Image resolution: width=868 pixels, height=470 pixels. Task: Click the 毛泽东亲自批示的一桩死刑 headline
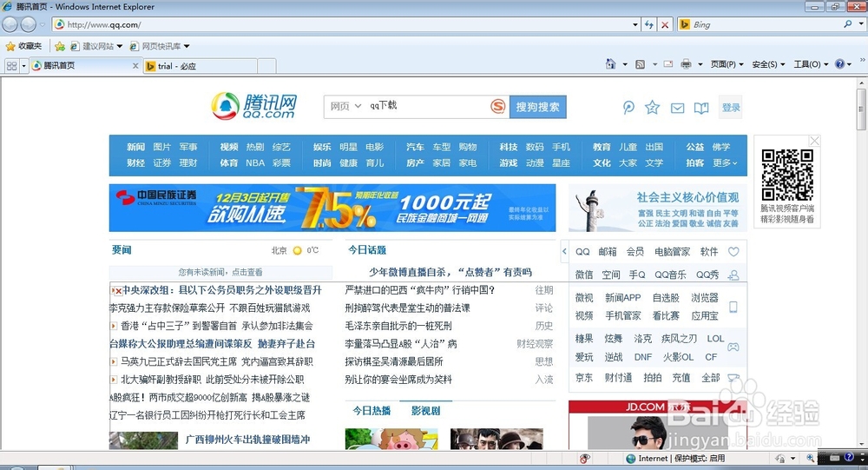pos(398,326)
